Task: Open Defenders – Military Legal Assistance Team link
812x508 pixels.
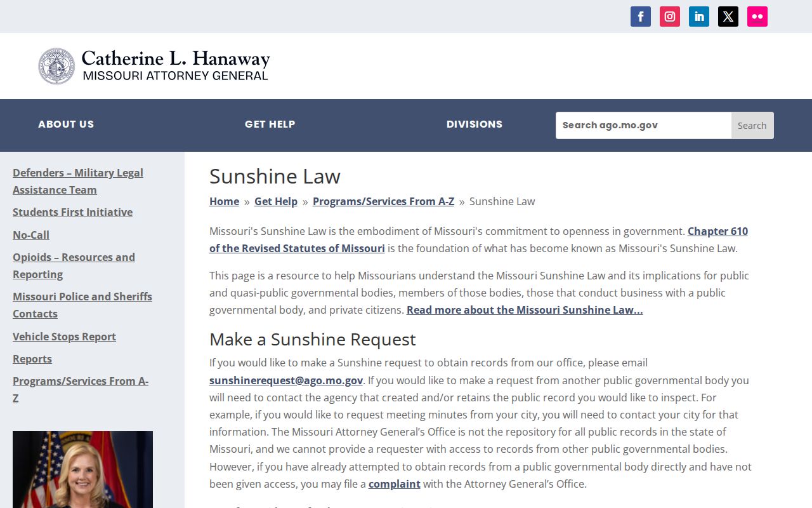Action: pyautogui.click(x=78, y=181)
